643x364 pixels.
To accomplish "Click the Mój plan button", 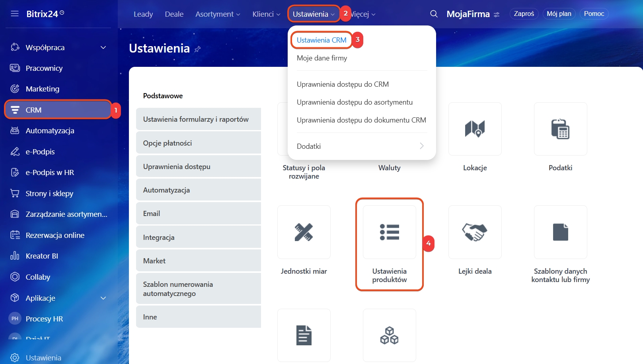I will (x=559, y=14).
